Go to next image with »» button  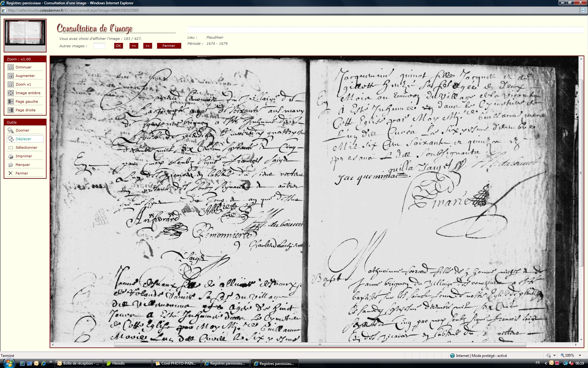click(148, 46)
